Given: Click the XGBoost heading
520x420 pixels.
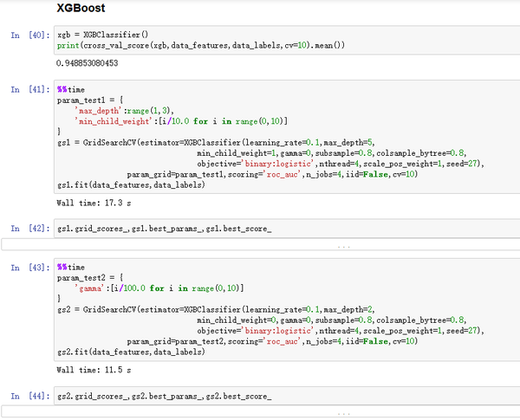Looking at the screenshot, I should coord(81,8).
